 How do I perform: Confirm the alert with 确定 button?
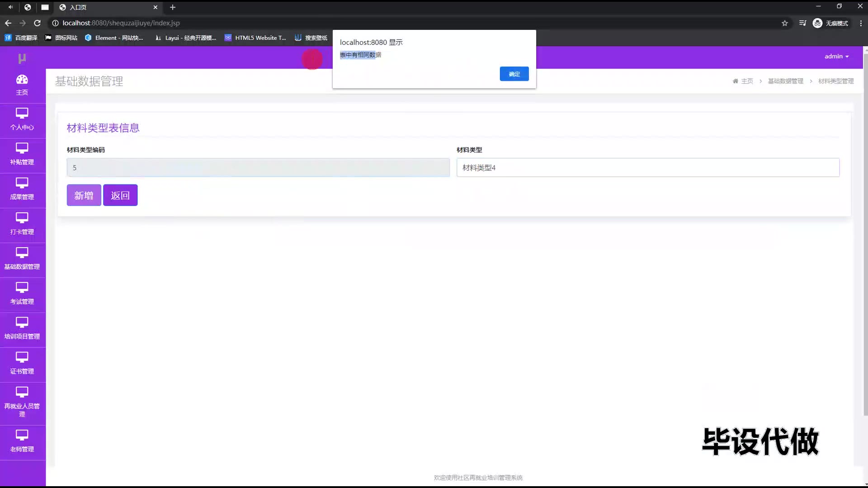[x=514, y=74]
